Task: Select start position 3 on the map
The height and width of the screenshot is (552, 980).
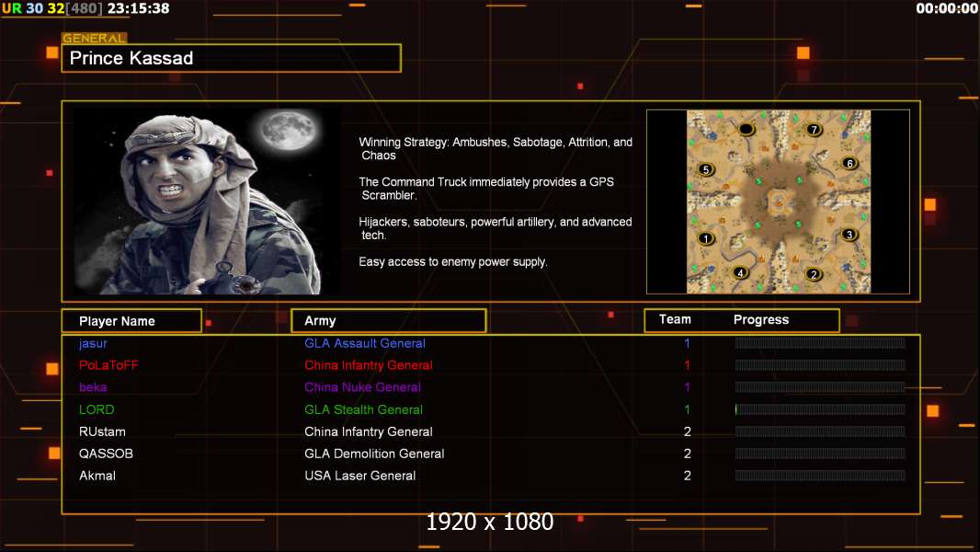Action: 849,235
